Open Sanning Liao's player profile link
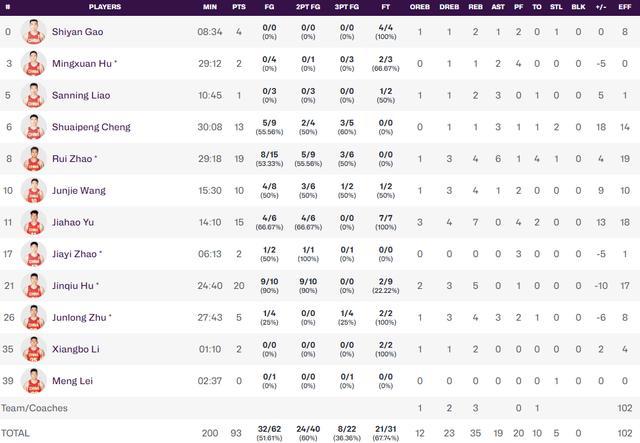The image size is (640, 443). pos(81,96)
